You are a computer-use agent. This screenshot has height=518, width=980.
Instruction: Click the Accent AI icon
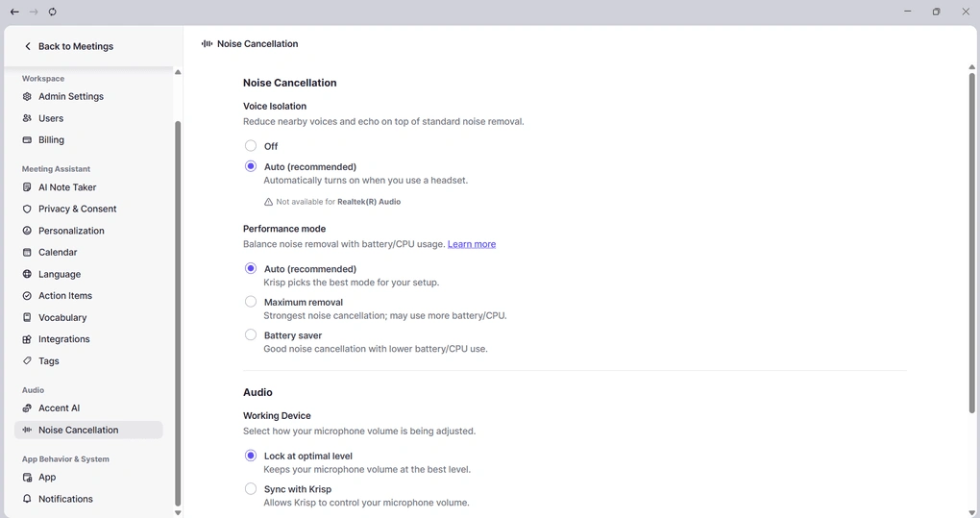click(x=27, y=408)
